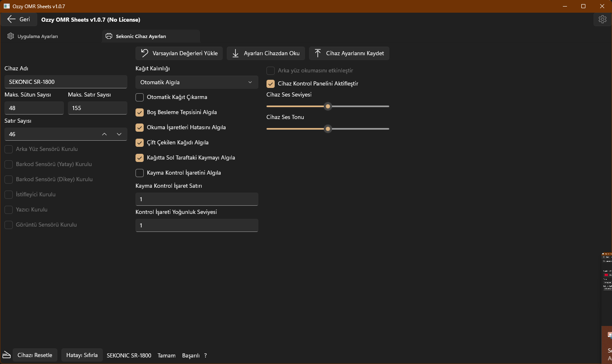This screenshot has height=364, width=612.
Task: Open the Kağıt Kalınlığı dropdown
Action: (196, 82)
